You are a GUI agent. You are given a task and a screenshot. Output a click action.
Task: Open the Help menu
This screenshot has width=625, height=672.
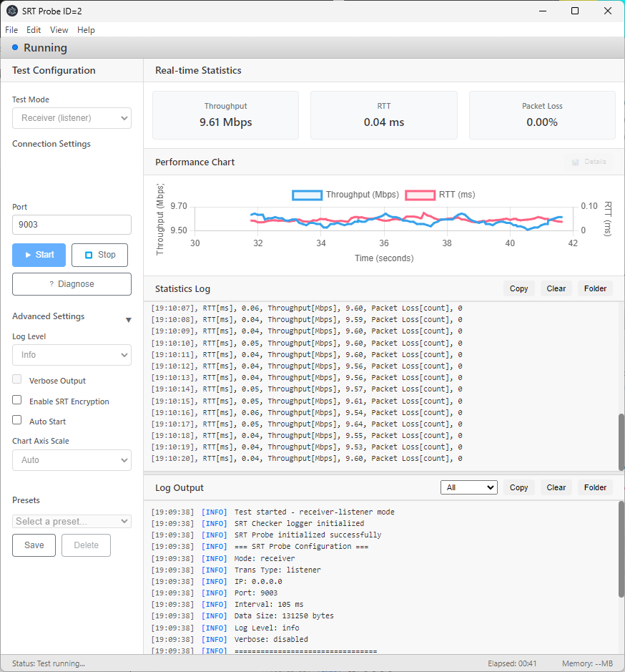point(86,30)
